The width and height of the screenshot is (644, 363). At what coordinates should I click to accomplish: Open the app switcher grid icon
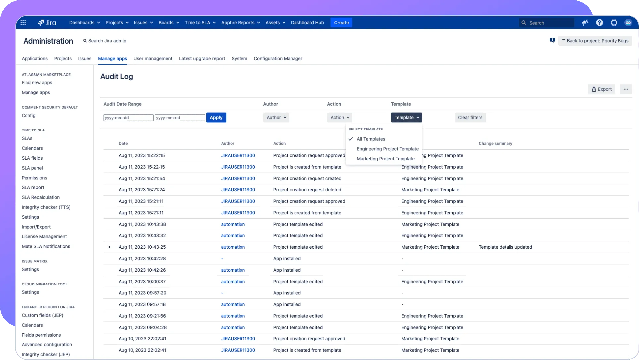pyautogui.click(x=23, y=23)
